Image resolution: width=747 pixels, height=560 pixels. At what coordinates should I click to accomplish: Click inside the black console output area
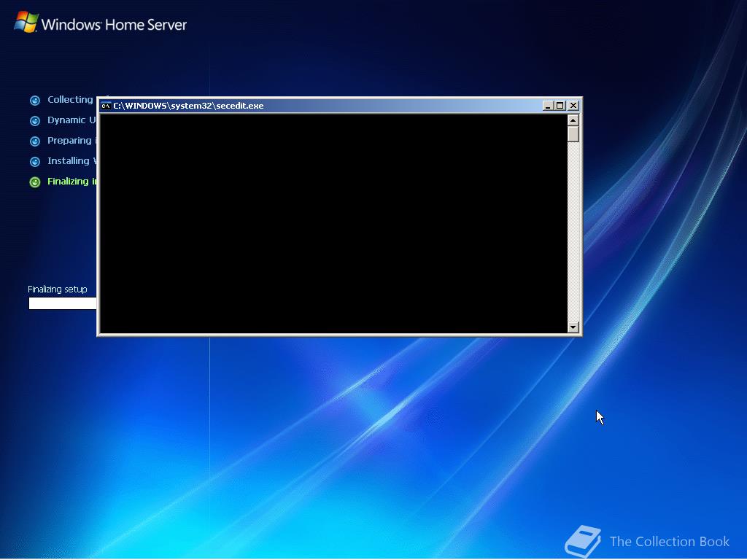pyautogui.click(x=333, y=223)
